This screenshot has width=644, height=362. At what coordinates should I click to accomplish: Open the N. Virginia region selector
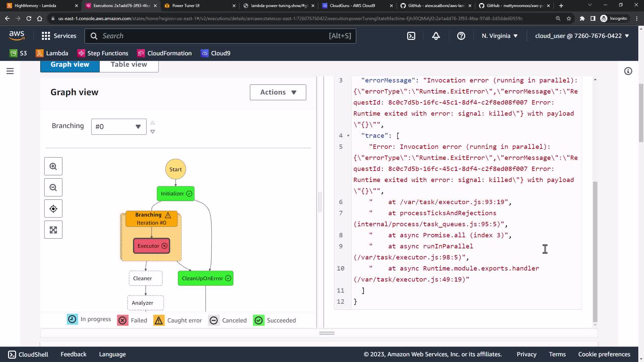[x=499, y=36]
